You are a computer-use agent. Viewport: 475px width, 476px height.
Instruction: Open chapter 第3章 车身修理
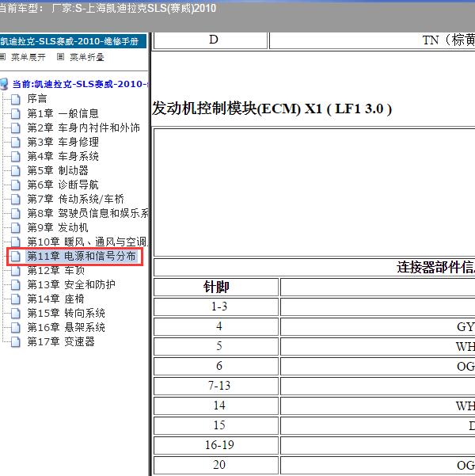click(x=63, y=142)
